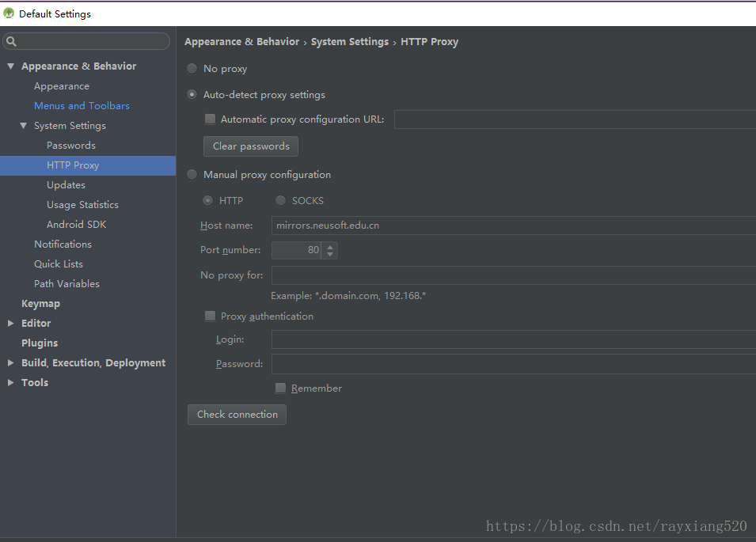This screenshot has width=756, height=542.
Task: Open the Updates settings page
Action: [66, 185]
